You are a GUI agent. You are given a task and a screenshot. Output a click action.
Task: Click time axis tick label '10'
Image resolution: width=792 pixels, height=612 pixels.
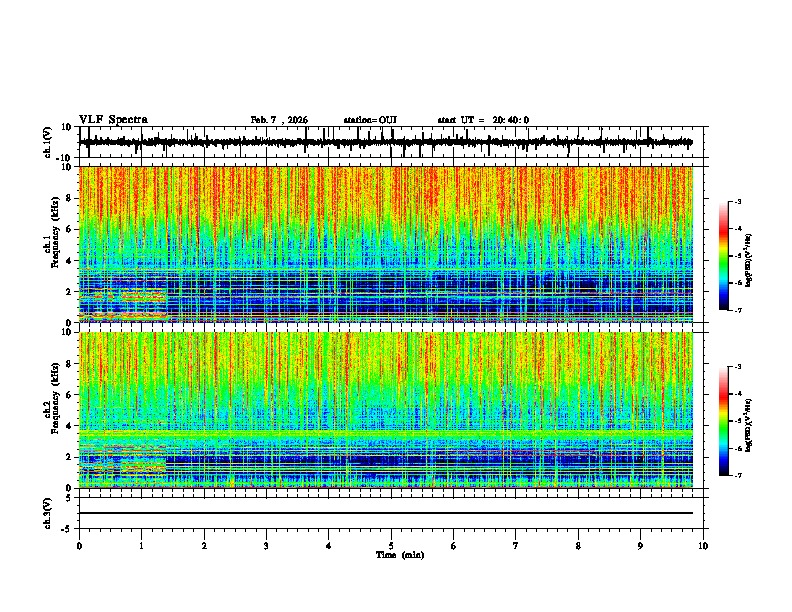click(703, 546)
